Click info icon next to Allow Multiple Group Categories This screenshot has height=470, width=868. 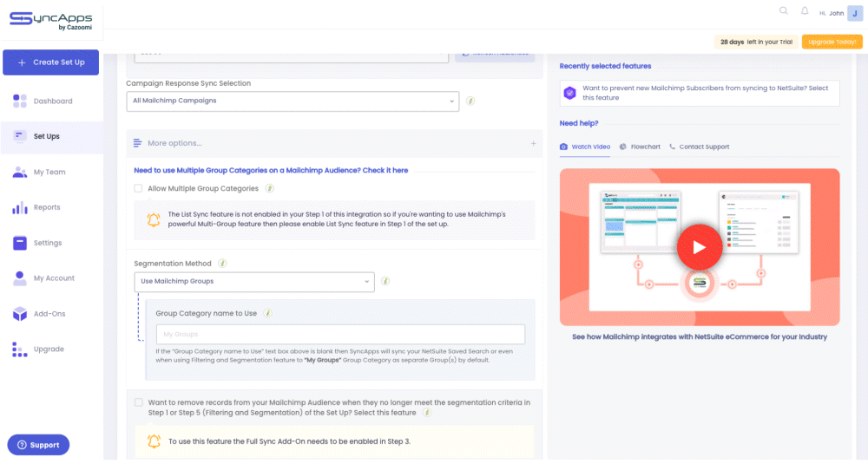[x=270, y=188]
